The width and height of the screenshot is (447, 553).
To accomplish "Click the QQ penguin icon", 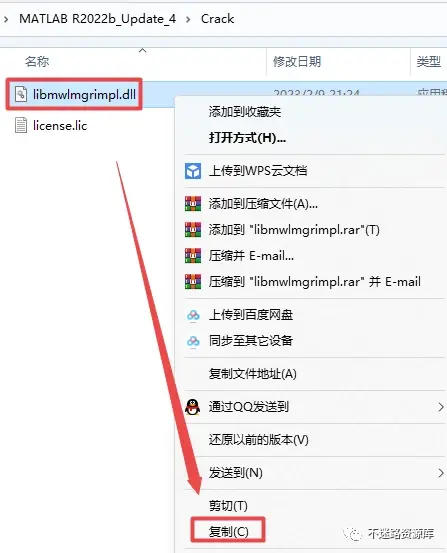I will [193, 407].
